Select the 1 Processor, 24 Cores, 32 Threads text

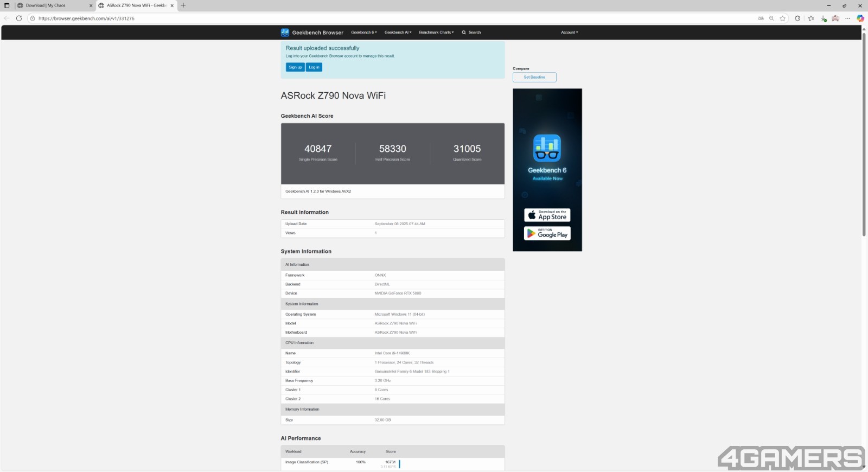(404, 362)
